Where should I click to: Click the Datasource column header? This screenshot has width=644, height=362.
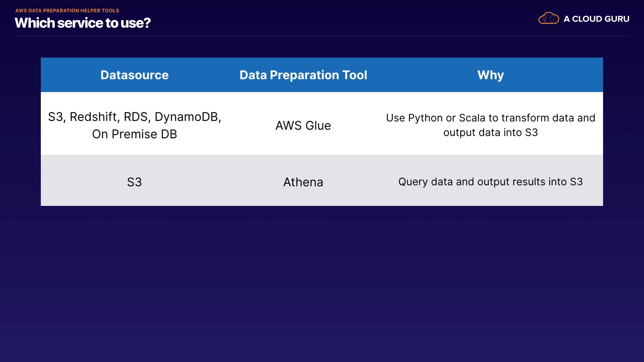point(134,75)
